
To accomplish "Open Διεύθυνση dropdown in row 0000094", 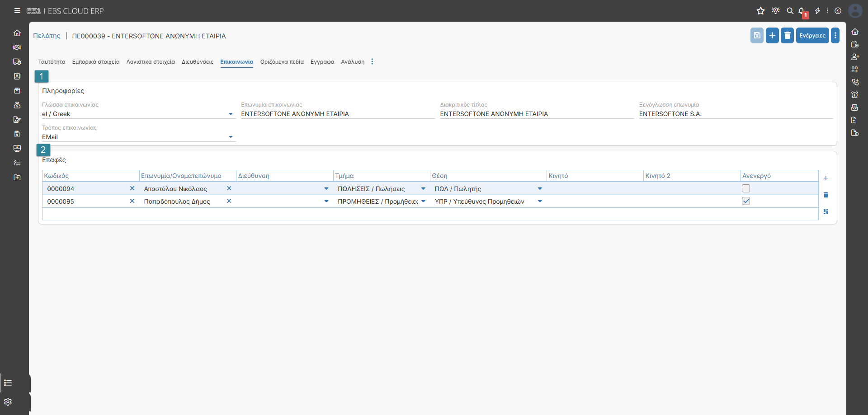I will pyautogui.click(x=326, y=189).
